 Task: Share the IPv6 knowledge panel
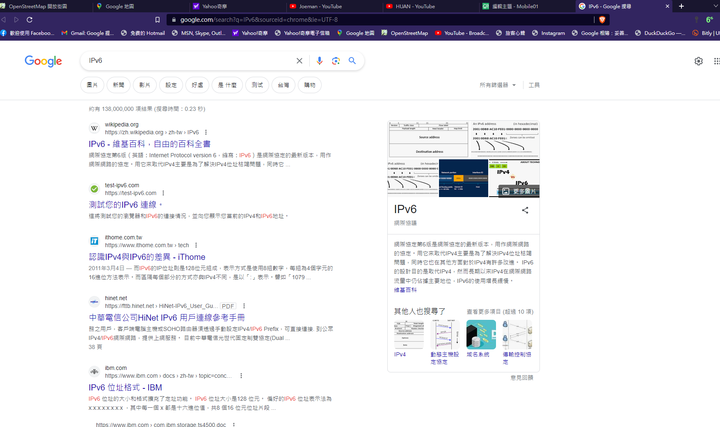(525, 210)
